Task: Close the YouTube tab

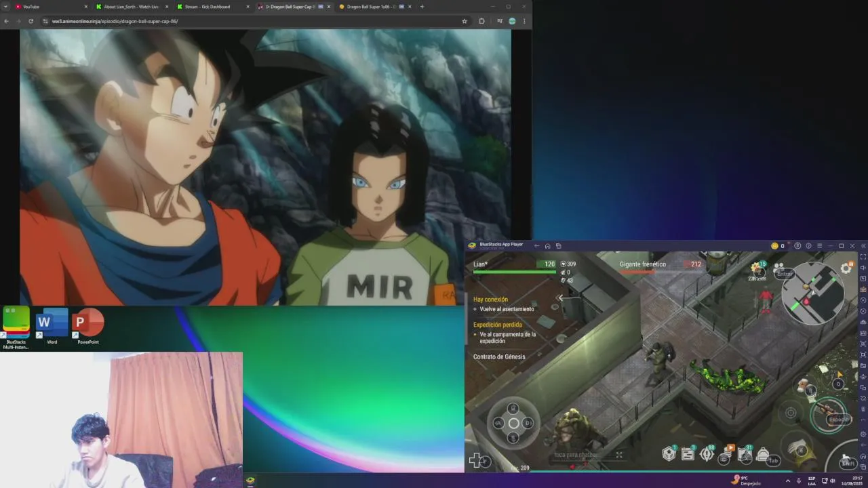Action: [86, 7]
